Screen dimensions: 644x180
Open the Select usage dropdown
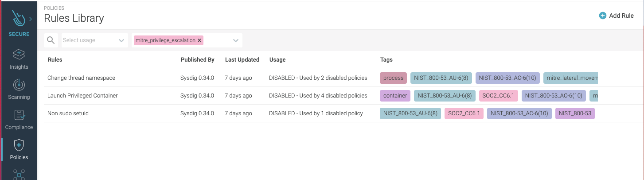(94, 40)
